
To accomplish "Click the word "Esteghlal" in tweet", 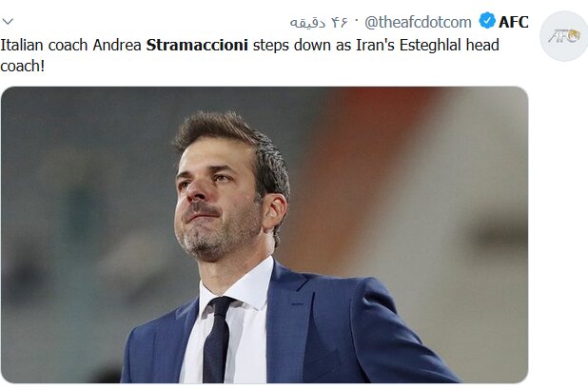I will tap(430, 45).
